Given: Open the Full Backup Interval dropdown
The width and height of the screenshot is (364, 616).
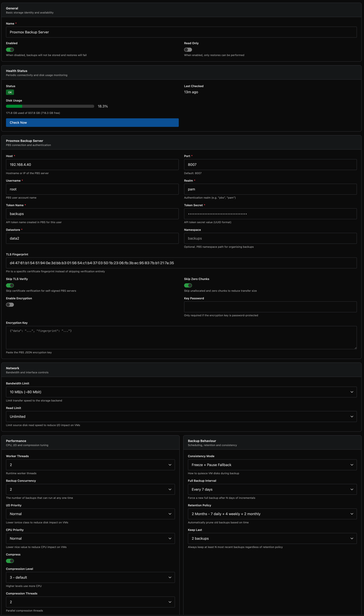Looking at the screenshot, I should [272, 489].
